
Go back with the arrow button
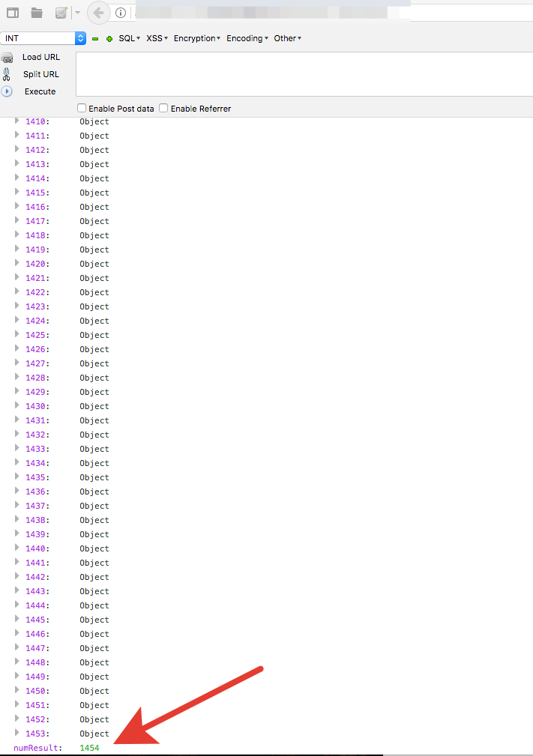pos(98,13)
